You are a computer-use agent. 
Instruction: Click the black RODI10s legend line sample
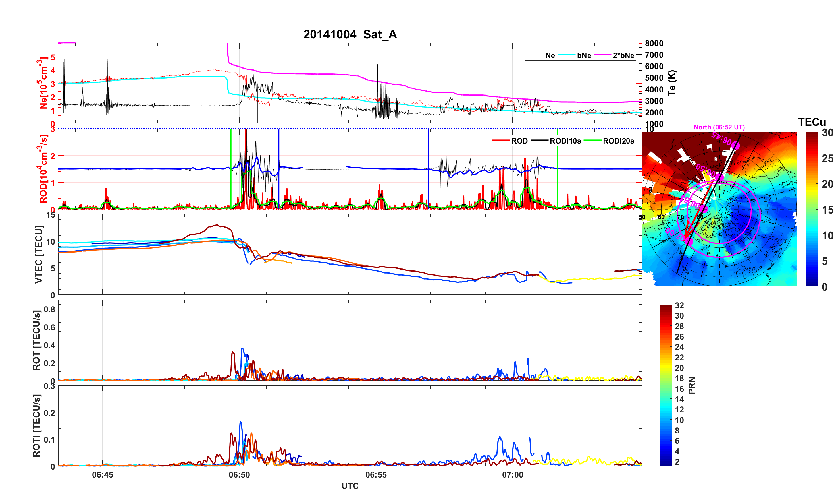[x=539, y=141]
